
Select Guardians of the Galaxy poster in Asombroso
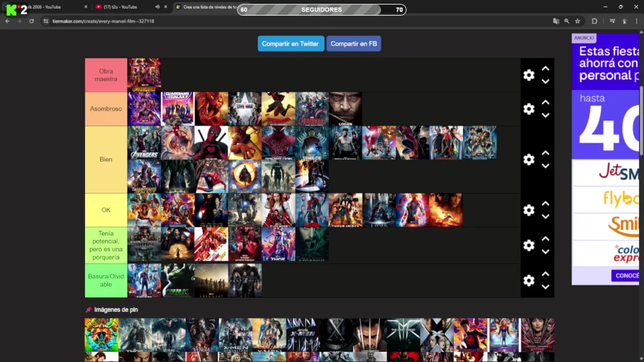tap(178, 109)
